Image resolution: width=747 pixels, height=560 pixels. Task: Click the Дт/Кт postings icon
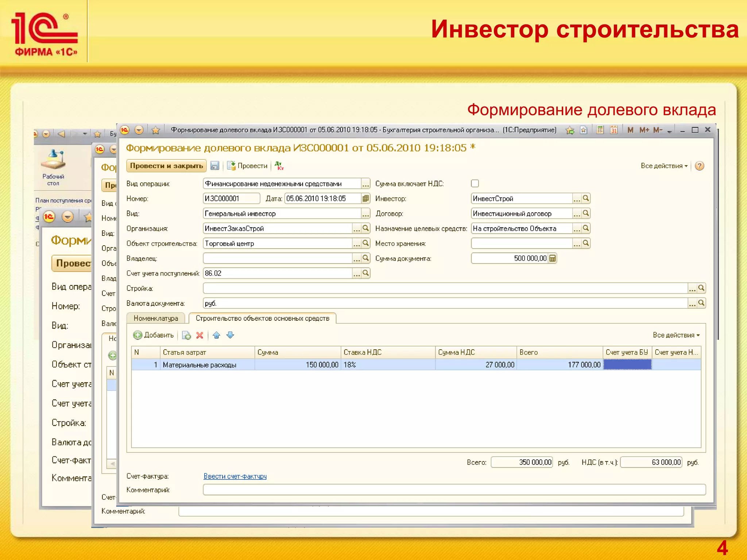click(279, 166)
